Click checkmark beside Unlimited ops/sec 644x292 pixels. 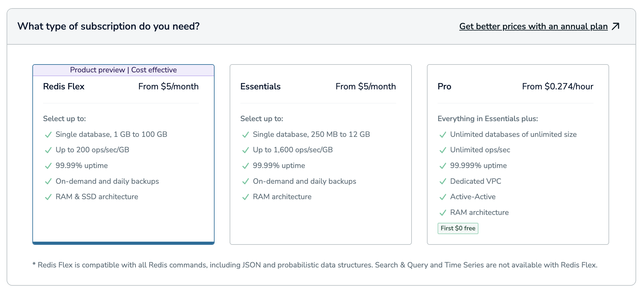pos(443,150)
